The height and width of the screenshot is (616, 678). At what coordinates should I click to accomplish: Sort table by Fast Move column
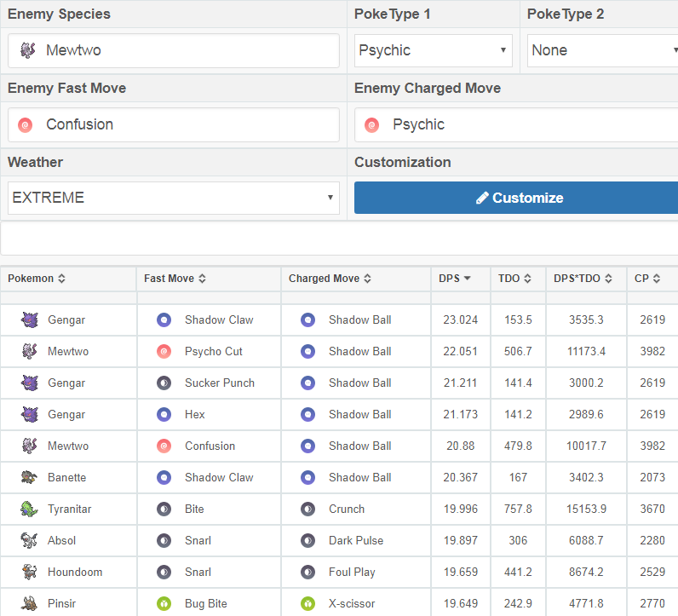[x=175, y=279]
